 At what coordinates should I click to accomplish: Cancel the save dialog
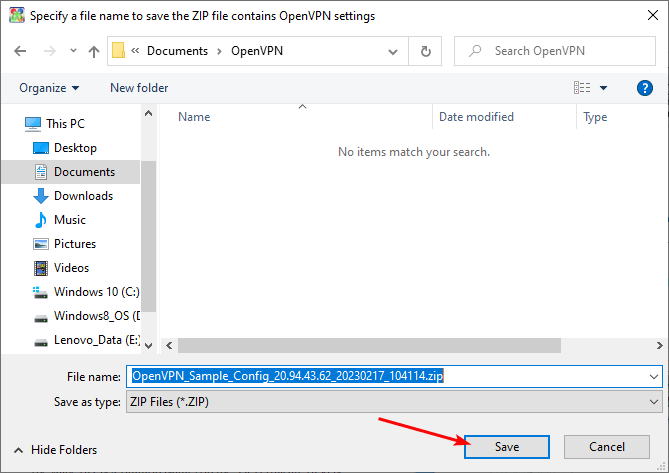607,447
